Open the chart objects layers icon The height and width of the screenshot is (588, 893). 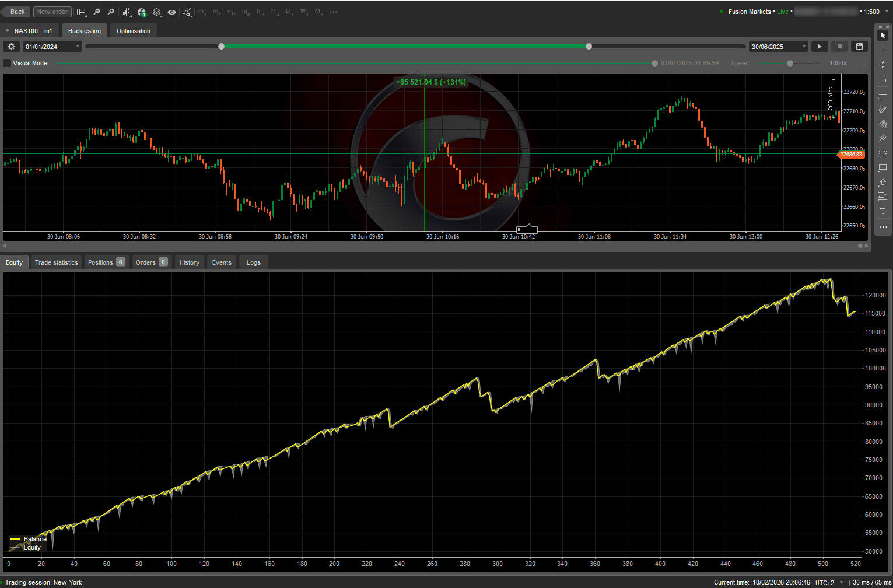[x=155, y=12]
